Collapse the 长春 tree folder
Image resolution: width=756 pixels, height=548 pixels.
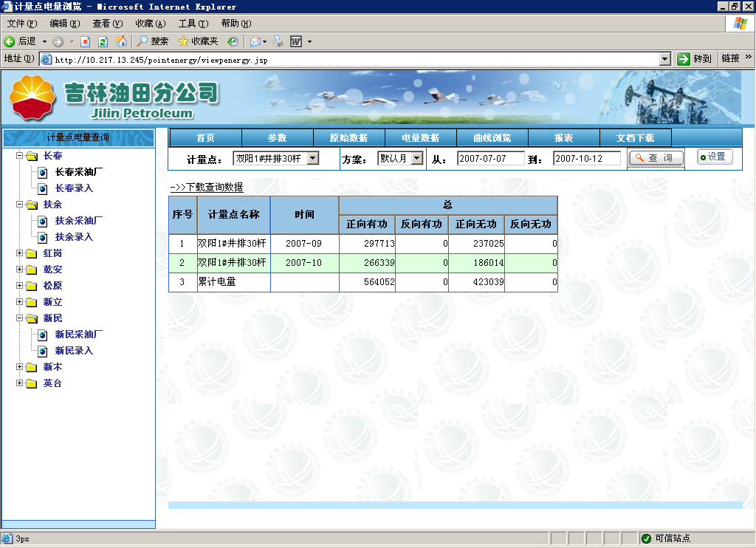(x=19, y=156)
